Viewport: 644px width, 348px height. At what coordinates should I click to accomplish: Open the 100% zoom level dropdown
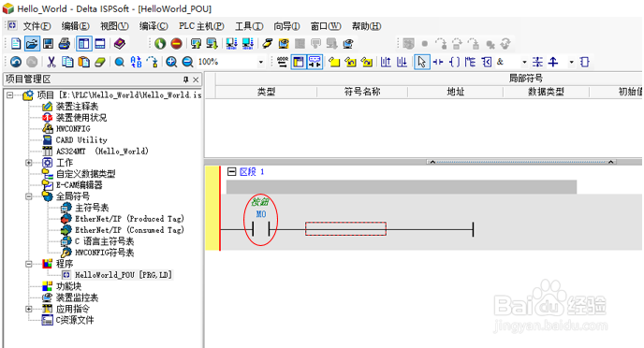(x=261, y=62)
